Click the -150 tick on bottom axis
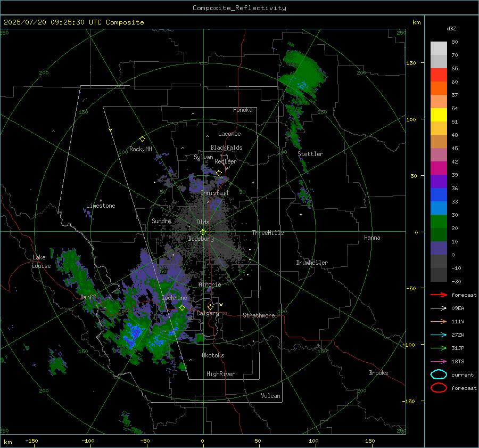 tap(31, 441)
